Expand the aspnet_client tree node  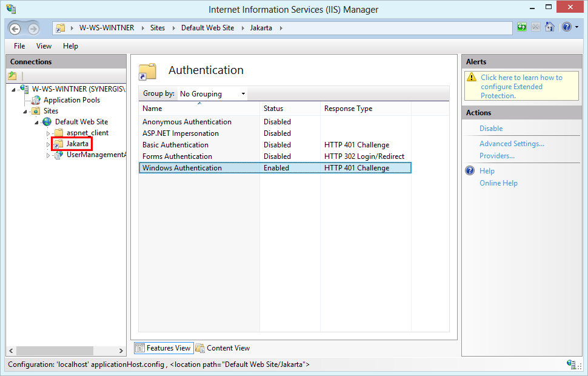click(48, 133)
